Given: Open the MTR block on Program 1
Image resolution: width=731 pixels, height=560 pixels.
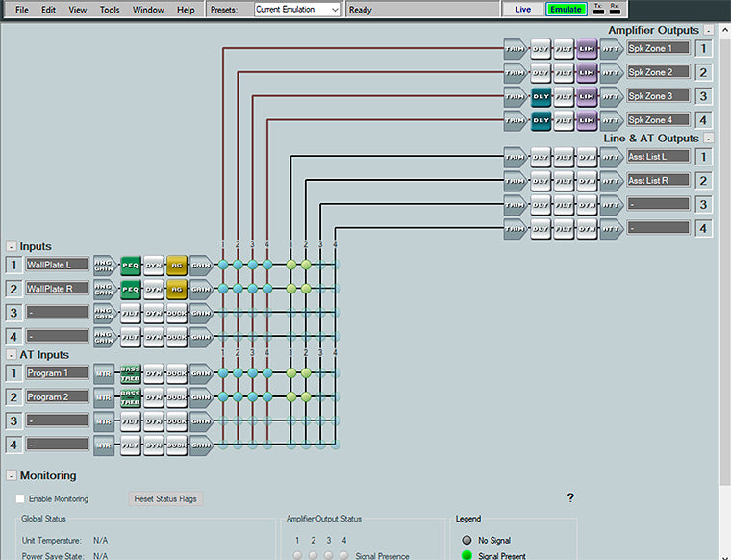Looking at the screenshot, I should point(104,373).
